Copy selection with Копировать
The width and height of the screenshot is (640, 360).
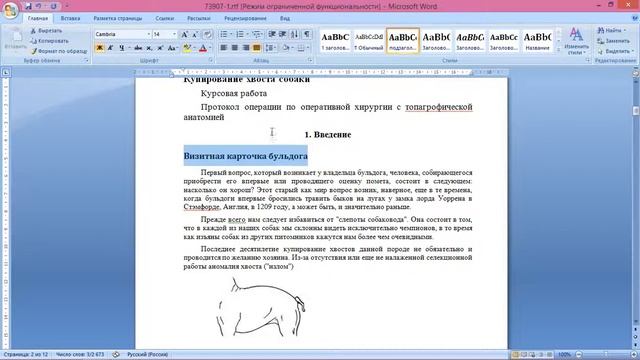tap(49, 41)
